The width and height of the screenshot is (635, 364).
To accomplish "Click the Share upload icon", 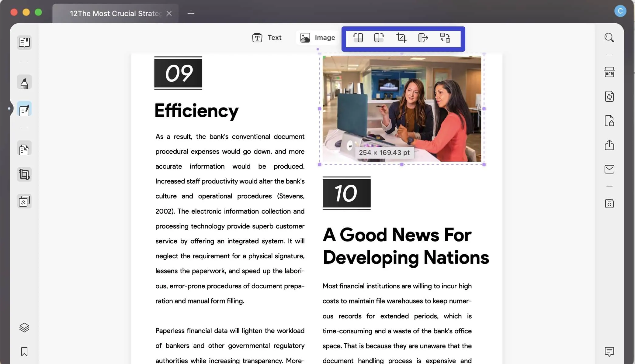I will click(609, 145).
